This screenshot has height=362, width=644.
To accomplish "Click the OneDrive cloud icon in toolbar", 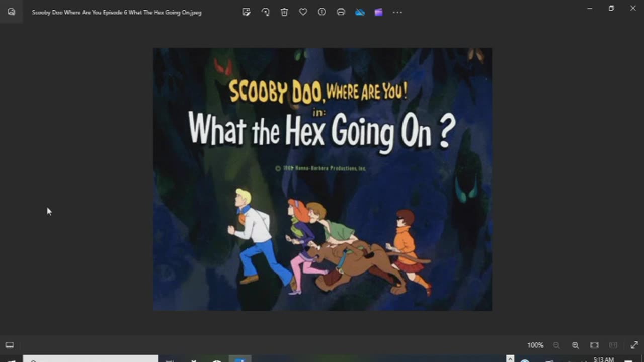I will pos(360,12).
